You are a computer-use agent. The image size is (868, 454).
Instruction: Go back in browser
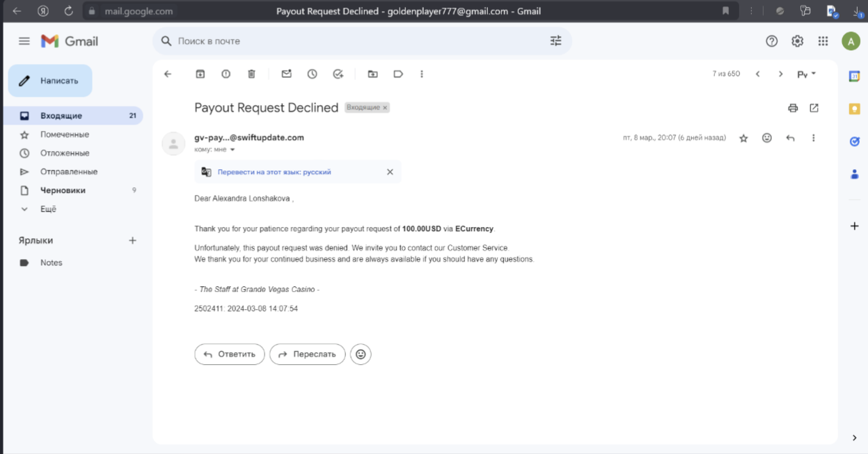pyautogui.click(x=17, y=11)
